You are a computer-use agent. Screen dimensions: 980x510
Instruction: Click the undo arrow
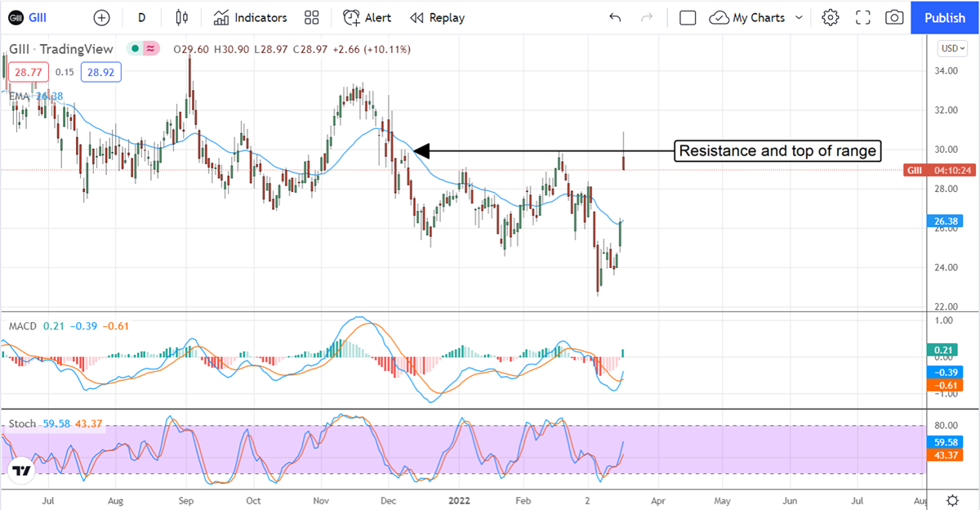tap(615, 17)
